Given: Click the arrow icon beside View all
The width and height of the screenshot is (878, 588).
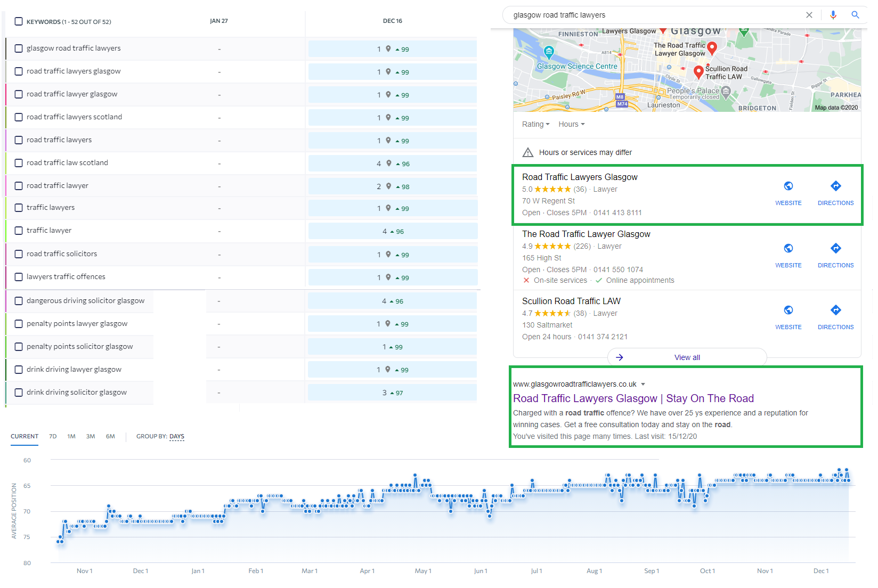Looking at the screenshot, I should (x=620, y=357).
